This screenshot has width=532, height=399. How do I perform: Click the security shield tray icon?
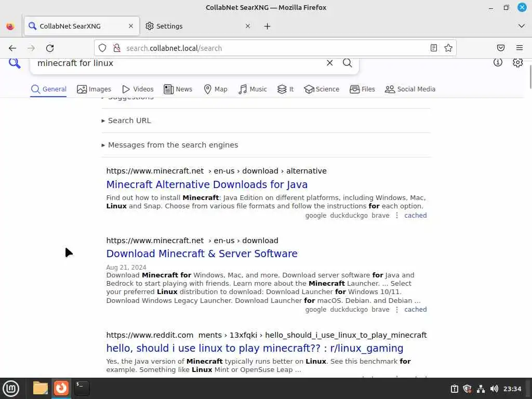(x=467, y=389)
